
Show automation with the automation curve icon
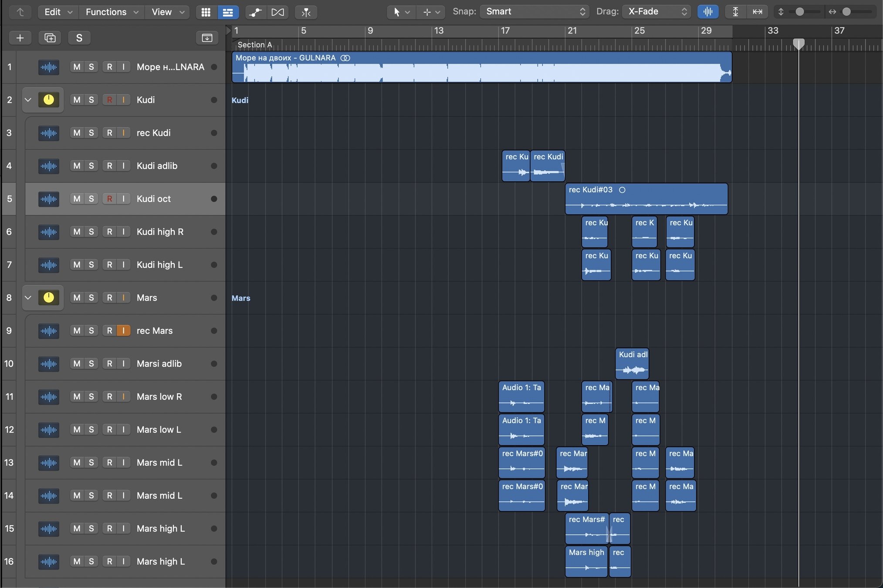coord(255,12)
